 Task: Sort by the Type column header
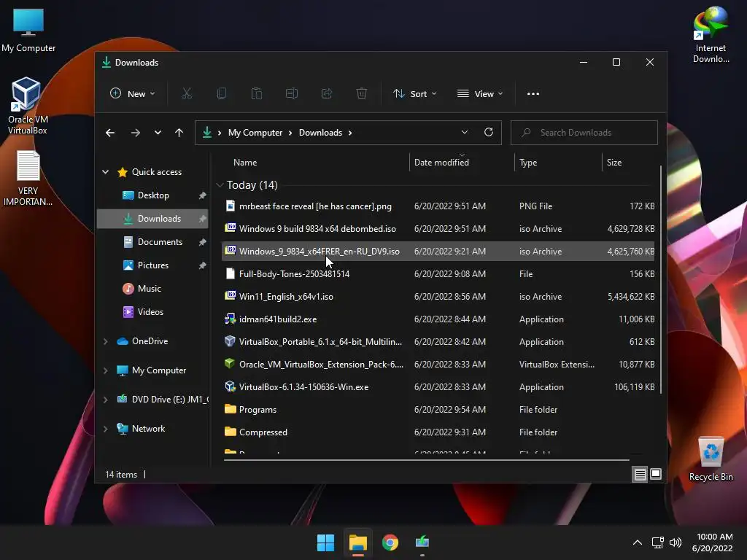coord(528,163)
